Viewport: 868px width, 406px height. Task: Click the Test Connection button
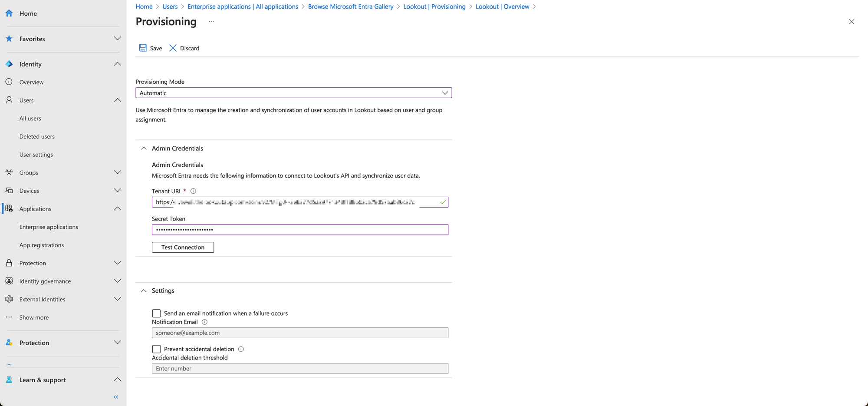(x=183, y=248)
